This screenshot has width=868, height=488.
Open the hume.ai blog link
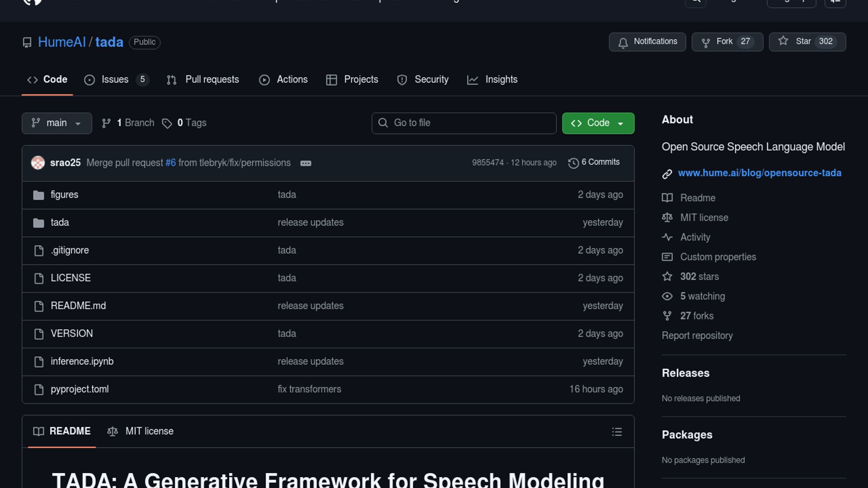[x=759, y=173]
